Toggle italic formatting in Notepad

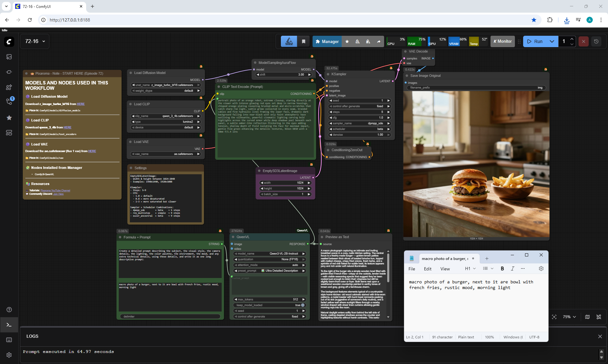point(512,268)
